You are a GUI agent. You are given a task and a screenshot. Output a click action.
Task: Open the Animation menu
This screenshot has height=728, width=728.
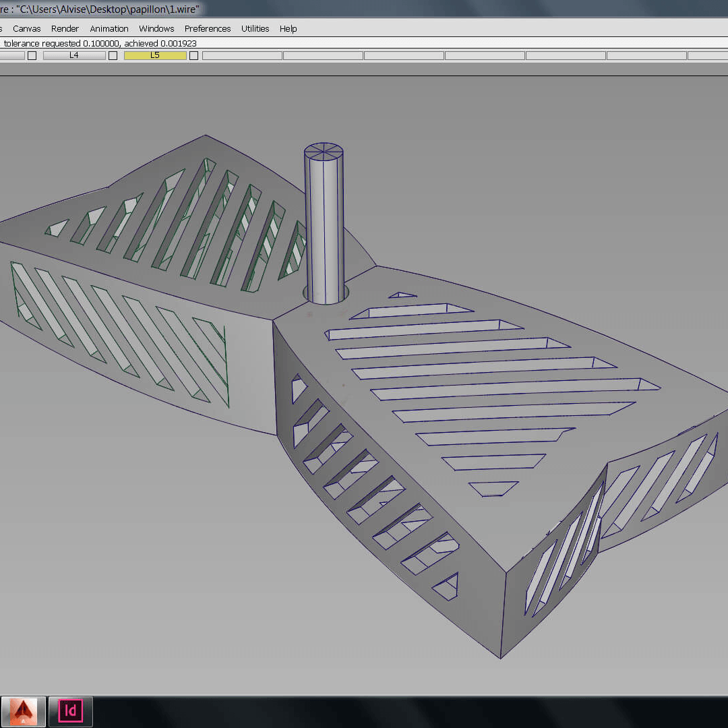coord(109,28)
